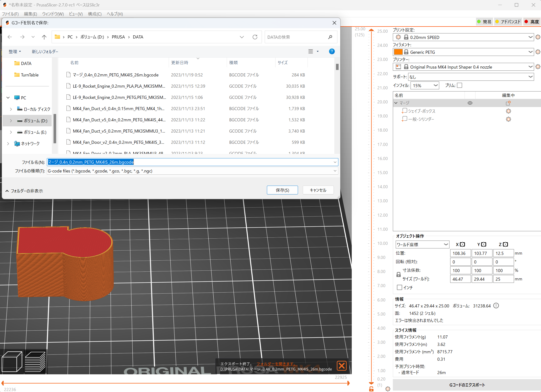The image size is (541, 392).
Task: Reset X axis mirror icon
Action: click(x=462, y=244)
